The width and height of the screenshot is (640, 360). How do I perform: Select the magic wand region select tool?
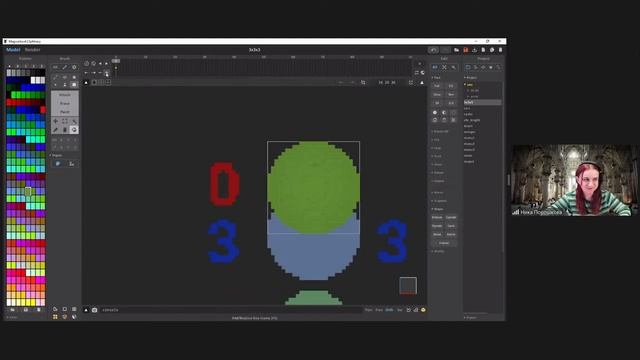pos(74,121)
